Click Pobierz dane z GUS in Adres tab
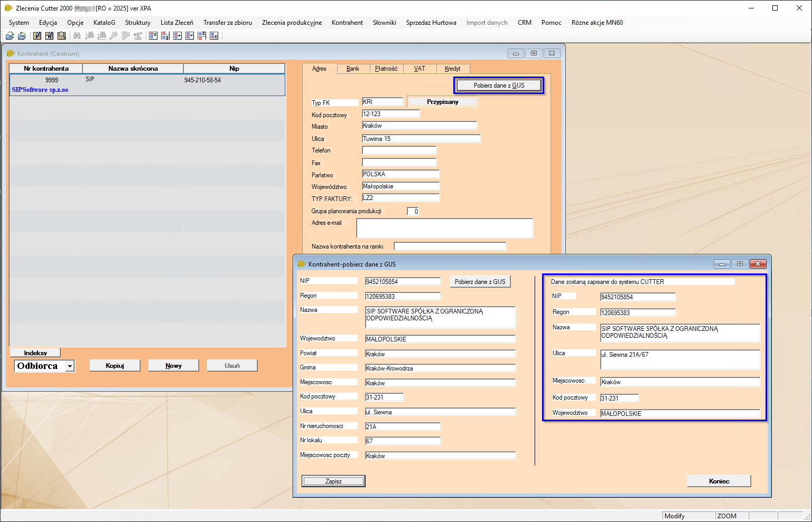Screen dimensions: 812x522 (x=499, y=86)
